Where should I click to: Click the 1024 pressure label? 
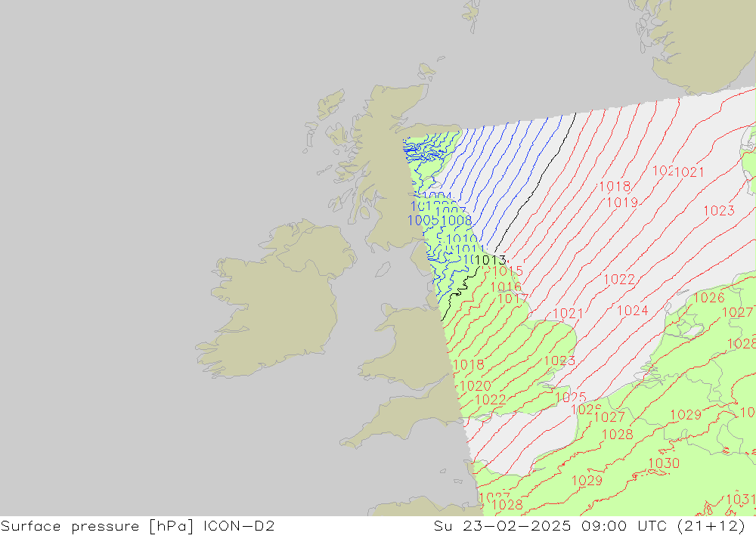point(633,311)
